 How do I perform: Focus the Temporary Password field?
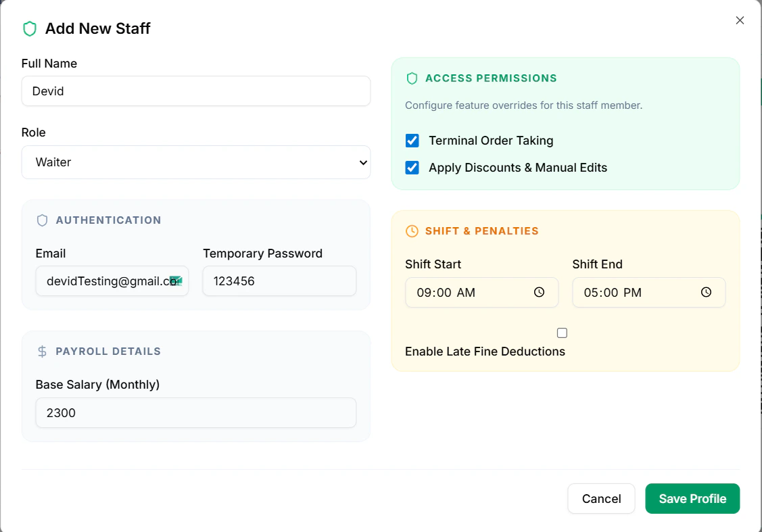[x=279, y=281]
